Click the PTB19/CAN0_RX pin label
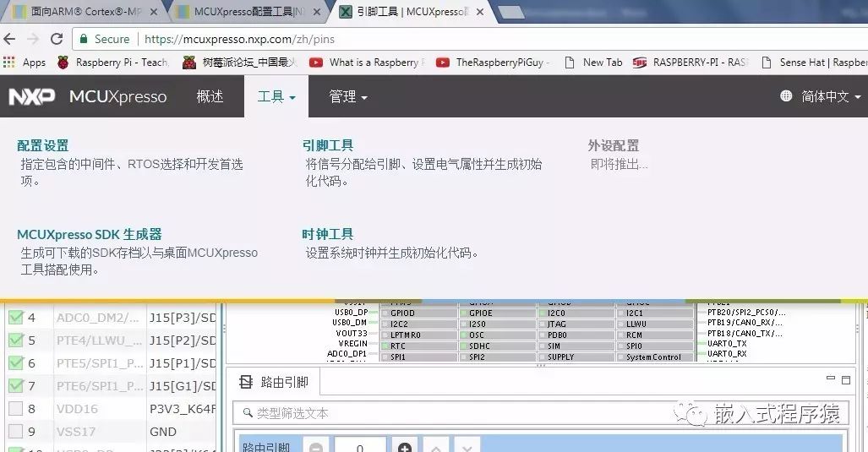 (745, 323)
